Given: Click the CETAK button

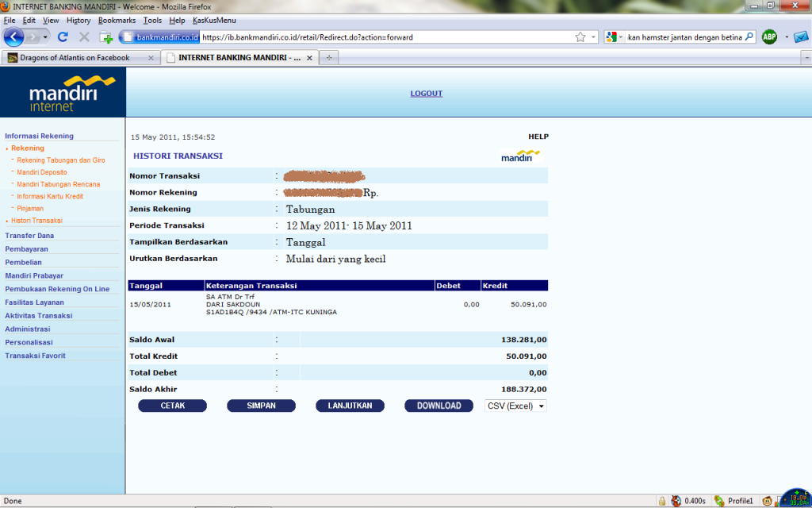Looking at the screenshot, I should pos(172,406).
